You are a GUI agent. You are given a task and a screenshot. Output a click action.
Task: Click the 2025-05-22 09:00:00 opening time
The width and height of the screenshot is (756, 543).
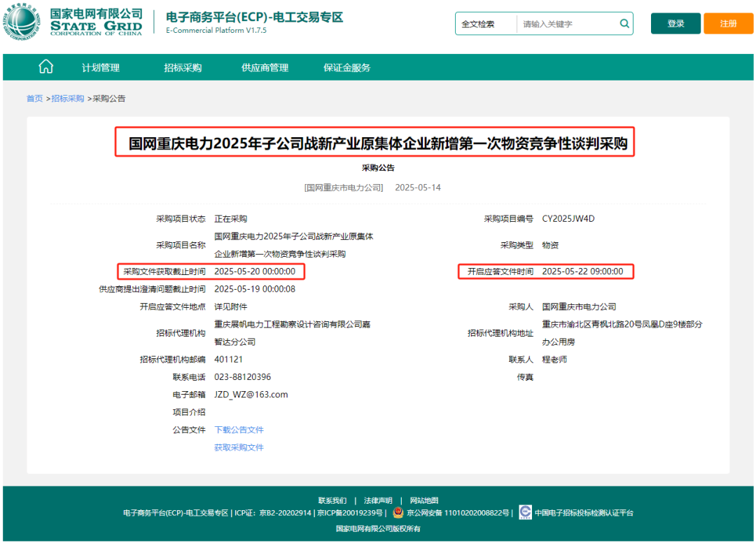pos(582,271)
